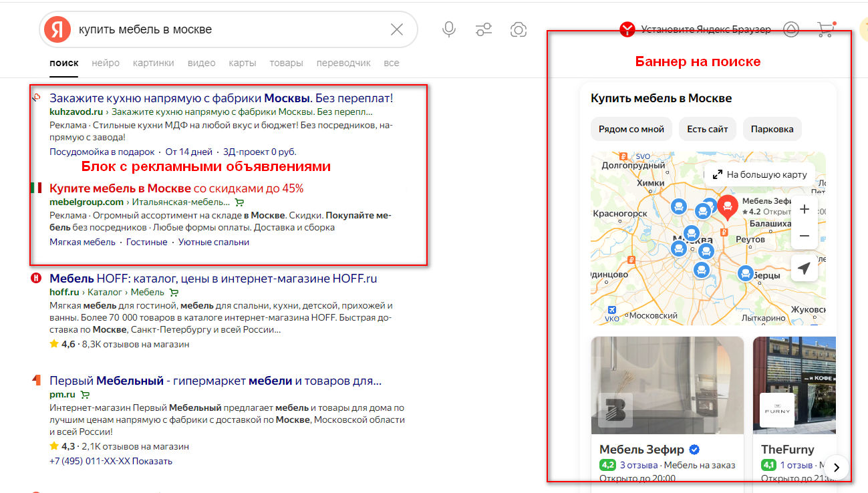The height and width of the screenshot is (493, 868).
Task: Open Alice assistant icon in header
Action: [x=791, y=29]
